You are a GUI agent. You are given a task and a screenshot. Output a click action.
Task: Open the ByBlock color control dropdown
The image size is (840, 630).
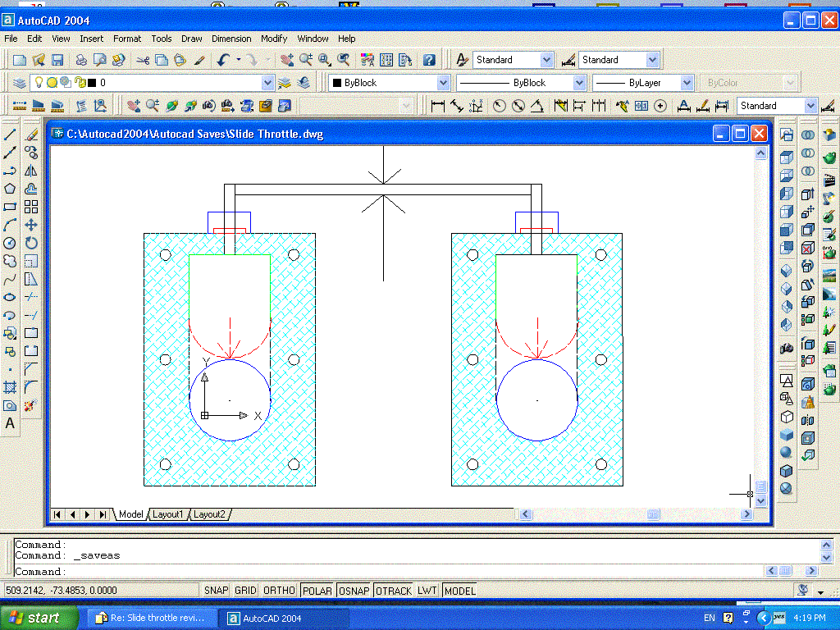click(x=443, y=83)
